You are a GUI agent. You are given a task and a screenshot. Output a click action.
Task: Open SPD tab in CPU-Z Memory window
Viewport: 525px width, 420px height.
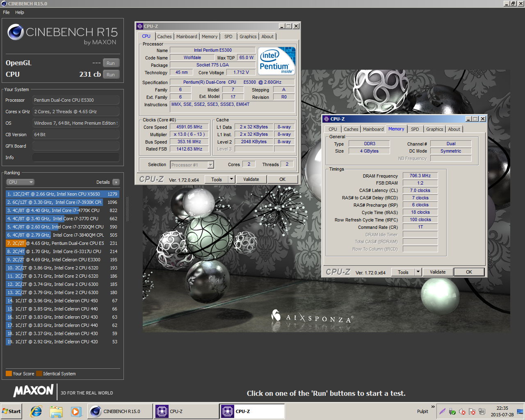click(x=415, y=129)
